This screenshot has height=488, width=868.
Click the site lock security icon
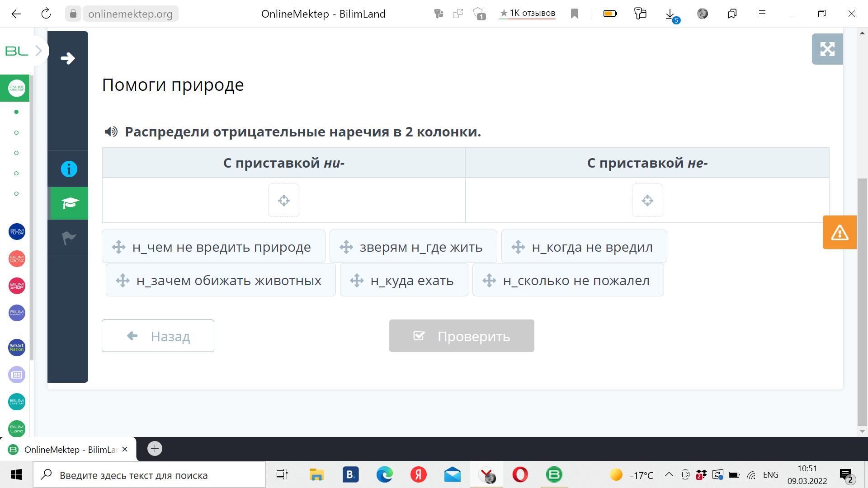point(73,14)
